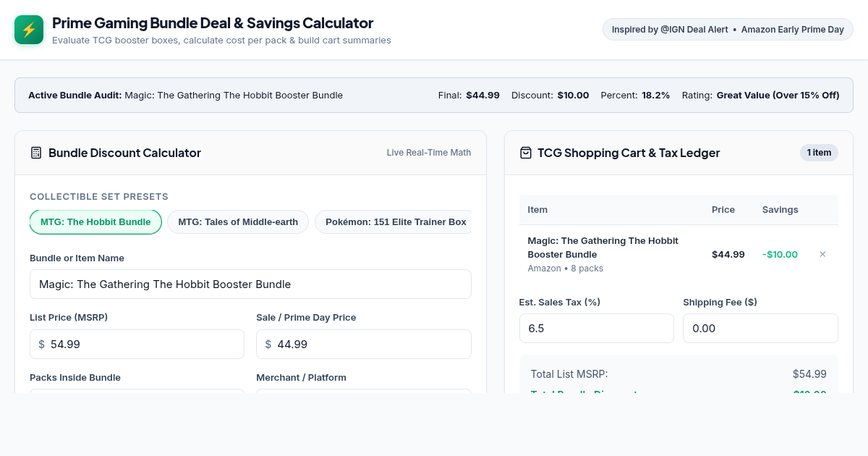Click the cart item name Hobbit Booster Bundle
Viewport: 868px width, 456px height.
tap(603, 248)
